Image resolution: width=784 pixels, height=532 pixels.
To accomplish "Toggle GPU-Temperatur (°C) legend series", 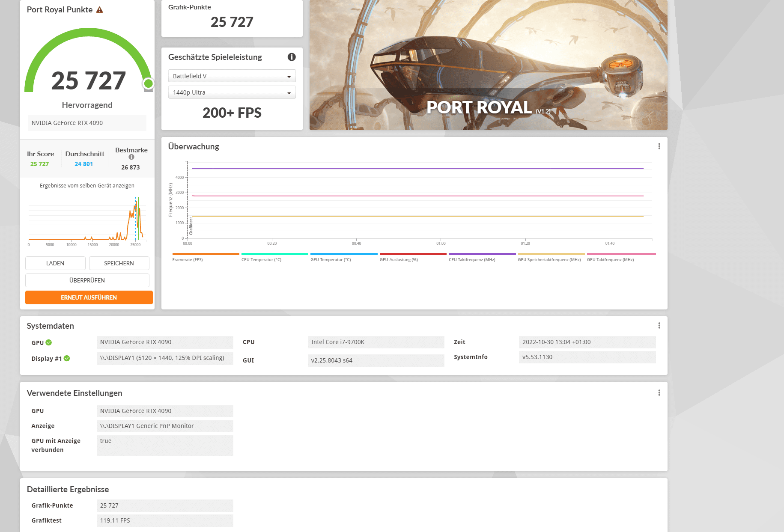I will pyautogui.click(x=344, y=257).
